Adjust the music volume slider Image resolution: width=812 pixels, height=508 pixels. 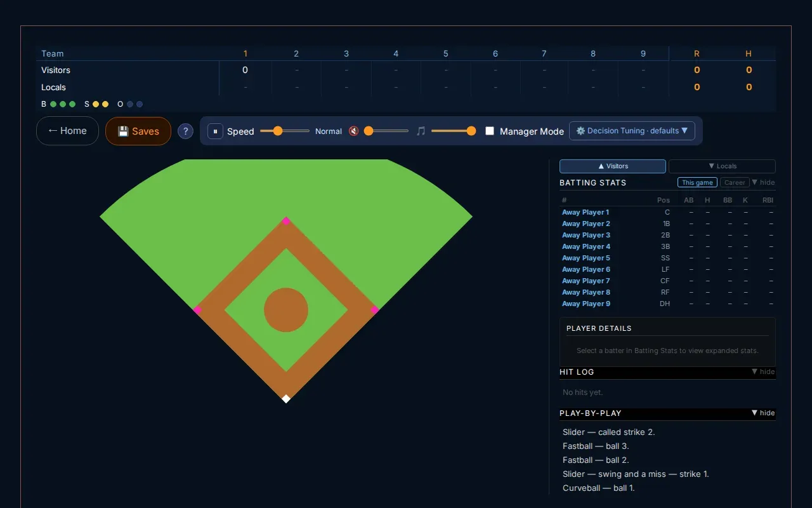point(454,131)
